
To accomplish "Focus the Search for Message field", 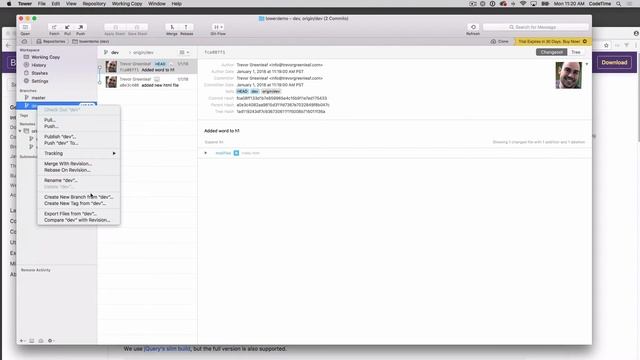I will point(536,27).
